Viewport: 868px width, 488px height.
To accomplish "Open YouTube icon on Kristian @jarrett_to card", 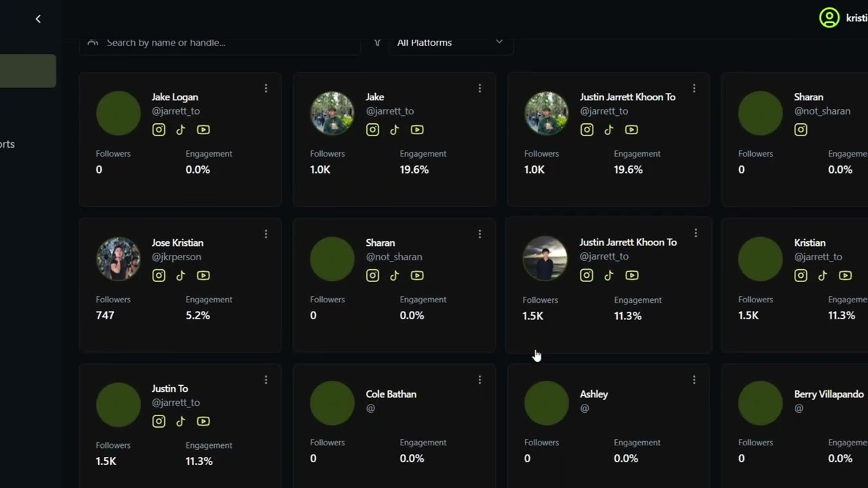I will (x=845, y=275).
